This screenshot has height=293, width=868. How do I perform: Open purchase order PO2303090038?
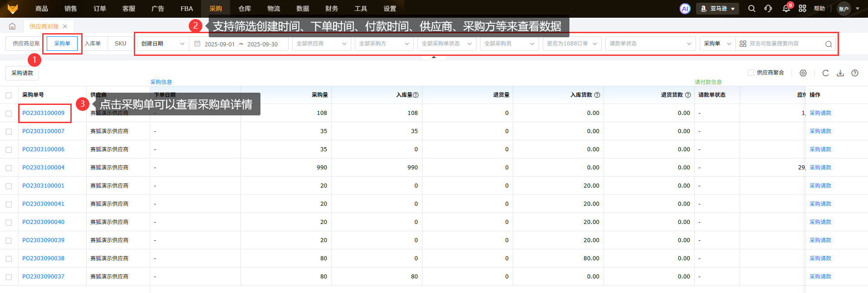44,258
